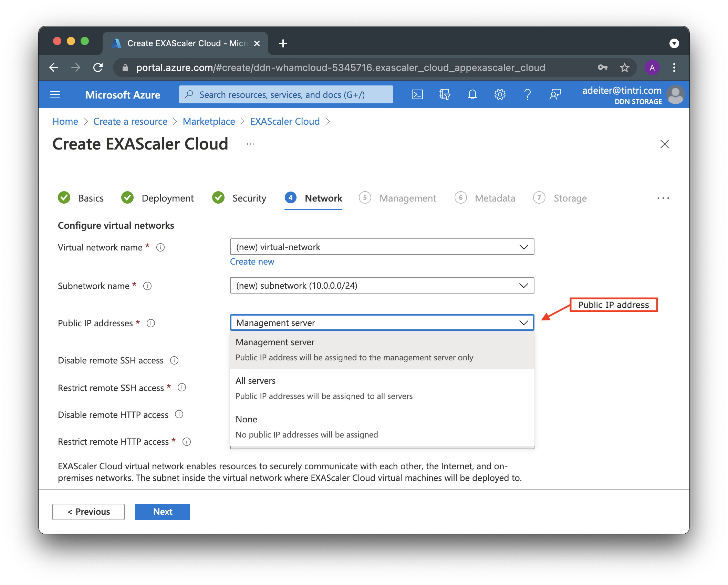Open portal settings gear icon

point(500,94)
